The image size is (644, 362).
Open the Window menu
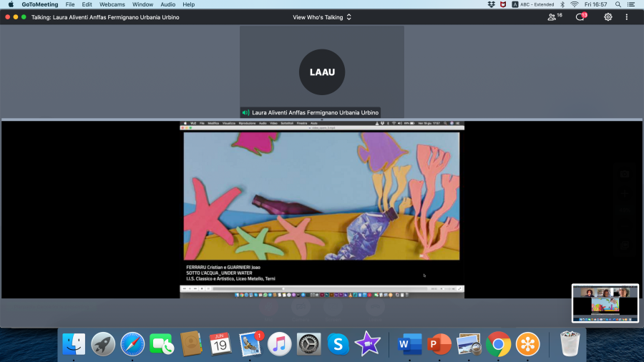click(142, 4)
